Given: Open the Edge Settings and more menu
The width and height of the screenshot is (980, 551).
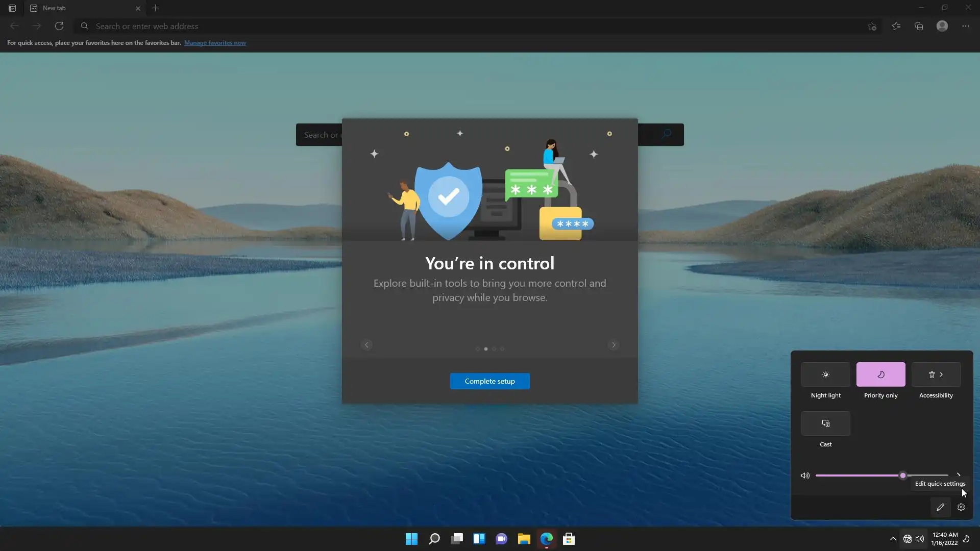Looking at the screenshot, I should coord(965,26).
